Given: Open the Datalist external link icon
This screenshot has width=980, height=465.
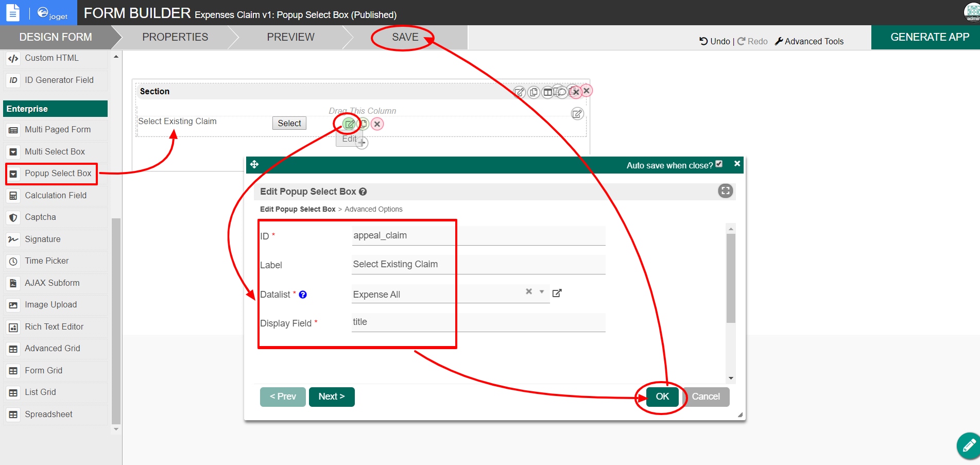Looking at the screenshot, I should coord(557,293).
